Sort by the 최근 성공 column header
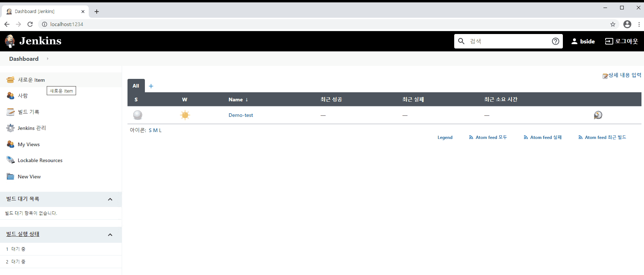 click(331, 100)
